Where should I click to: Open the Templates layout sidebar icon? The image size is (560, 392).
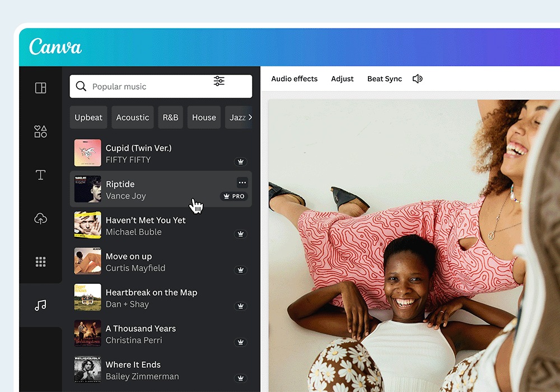tap(40, 88)
